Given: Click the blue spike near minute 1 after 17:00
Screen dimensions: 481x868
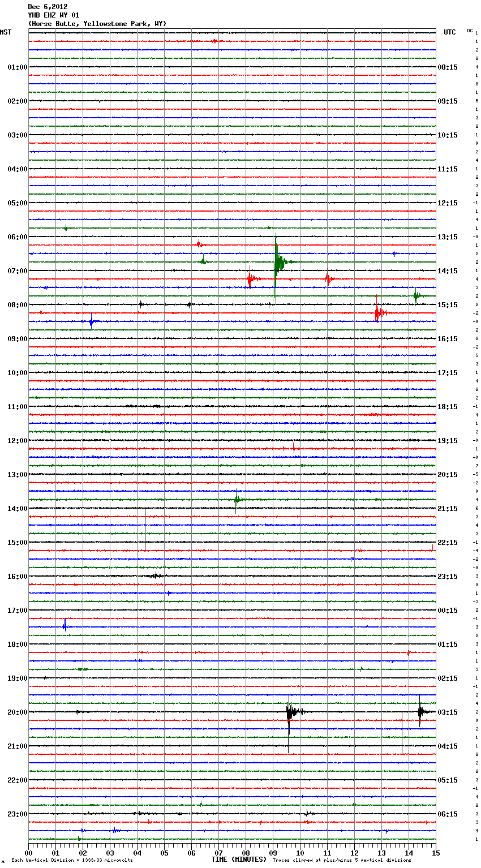Looking at the screenshot, I should (x=65, y=626).
